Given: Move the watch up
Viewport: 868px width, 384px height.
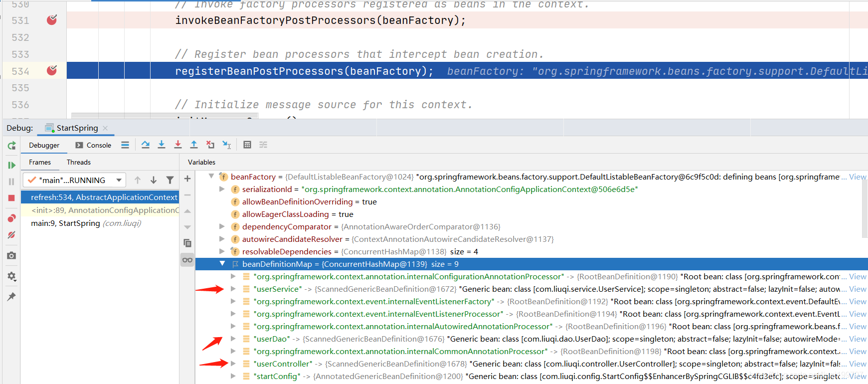Looking at the screenshot, I should (187, 211).
